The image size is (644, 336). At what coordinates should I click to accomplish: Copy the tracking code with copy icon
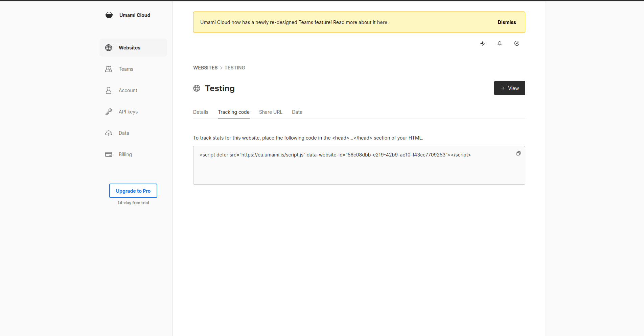[519, 153]
